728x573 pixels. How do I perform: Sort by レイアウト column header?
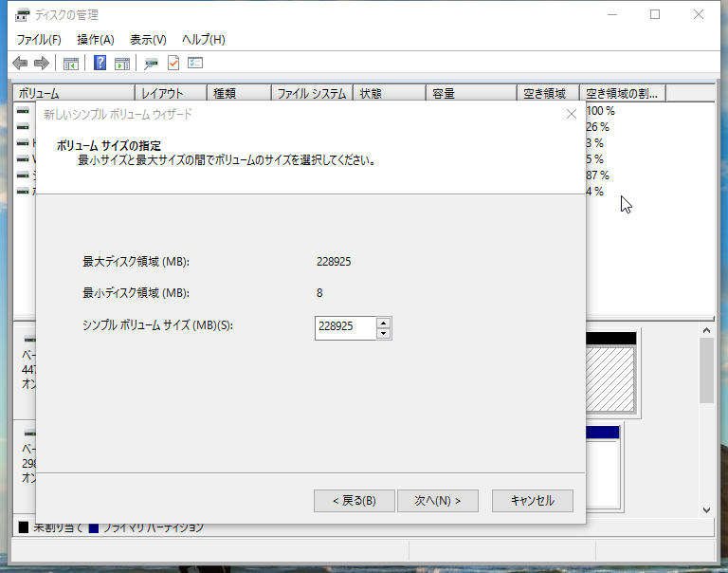point(171,93)
